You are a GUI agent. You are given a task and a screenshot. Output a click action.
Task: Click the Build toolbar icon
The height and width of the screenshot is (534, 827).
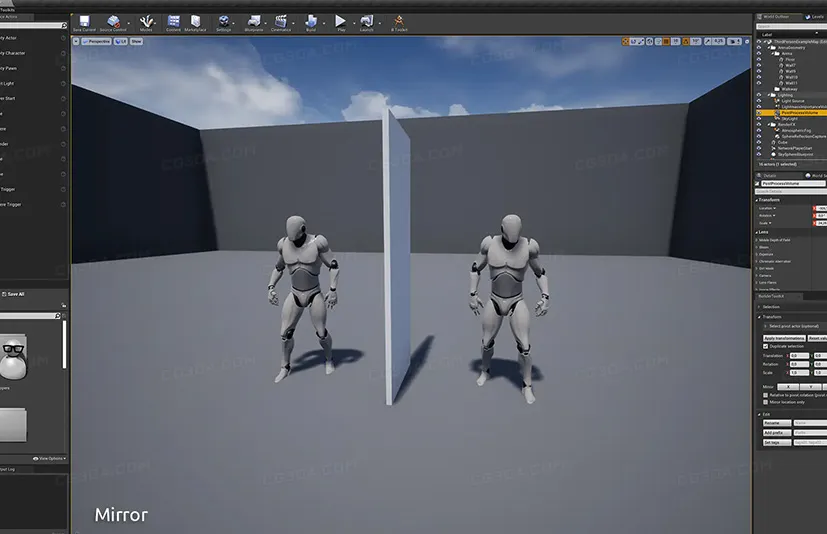(x=311, y=23)
